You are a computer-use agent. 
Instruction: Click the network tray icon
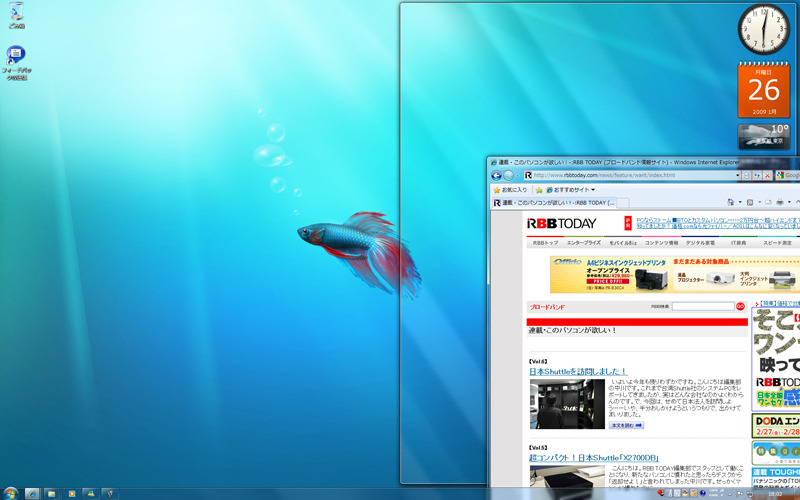750,494
